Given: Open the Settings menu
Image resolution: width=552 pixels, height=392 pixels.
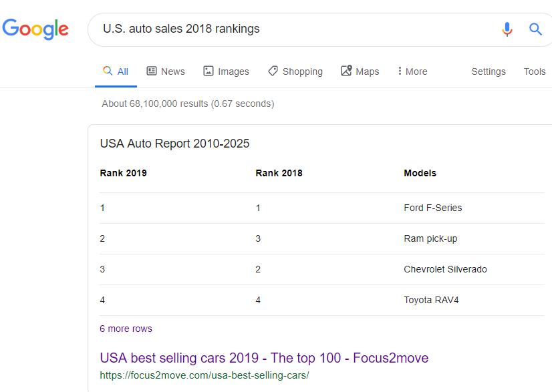Looking at the screenshot, I should (x=489, y=71).
